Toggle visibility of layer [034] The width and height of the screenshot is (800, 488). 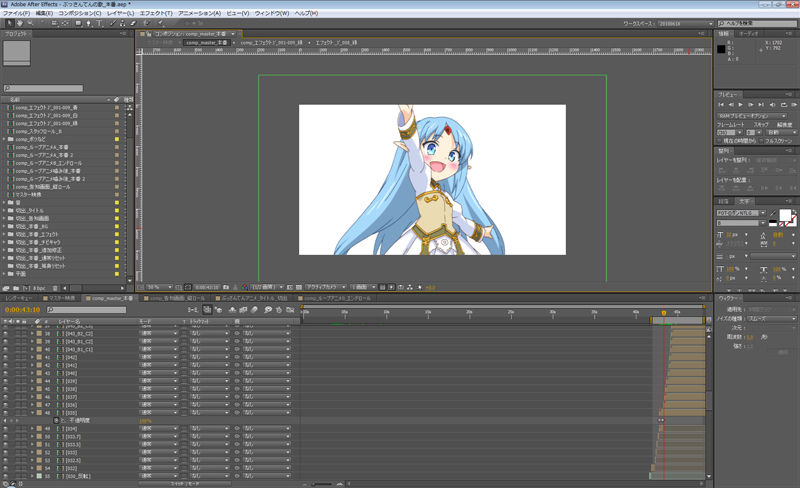7,429
